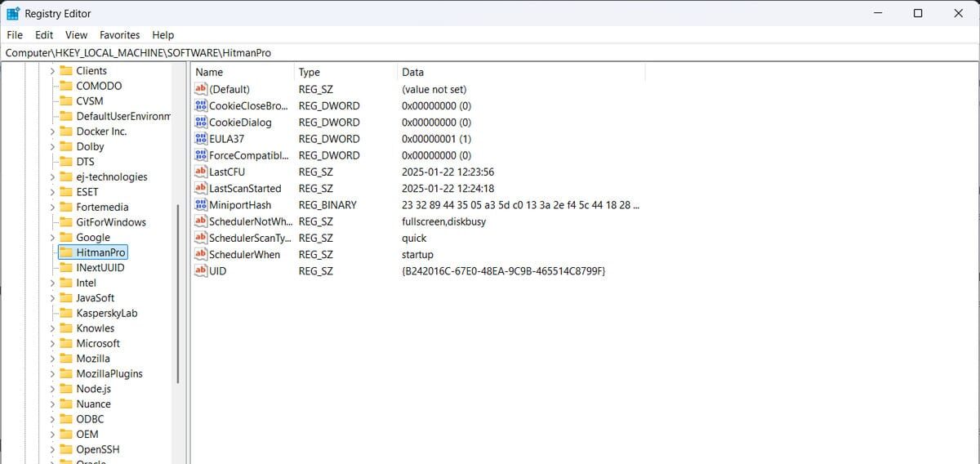Click the UID GUID data value

[x=504, y=270]
